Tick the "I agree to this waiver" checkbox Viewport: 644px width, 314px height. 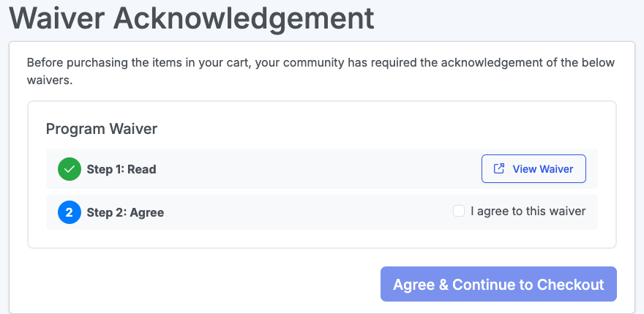[459, 212]
